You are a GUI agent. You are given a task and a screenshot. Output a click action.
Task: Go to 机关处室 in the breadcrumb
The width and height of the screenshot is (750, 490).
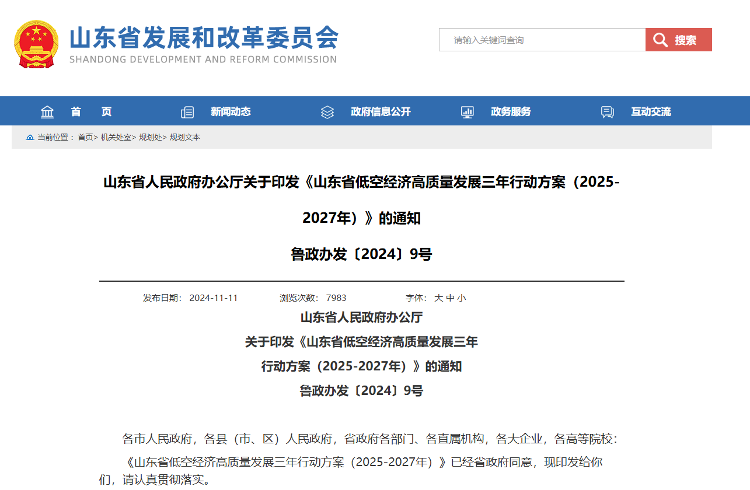pyautogui.click(x=116, y=137)
